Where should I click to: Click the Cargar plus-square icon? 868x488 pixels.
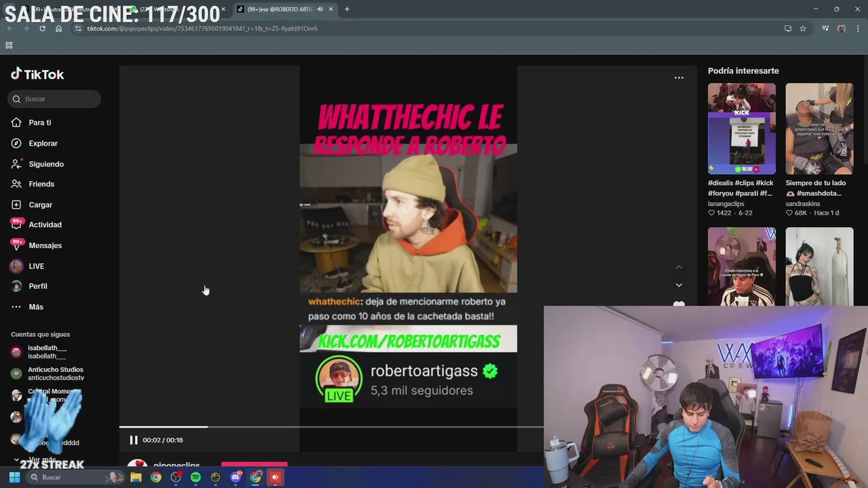(x=16, y=205)
